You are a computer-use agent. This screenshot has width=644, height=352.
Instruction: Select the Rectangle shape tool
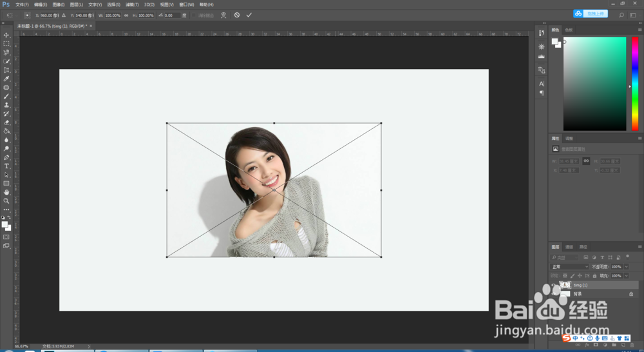click(x=6, y=183)
